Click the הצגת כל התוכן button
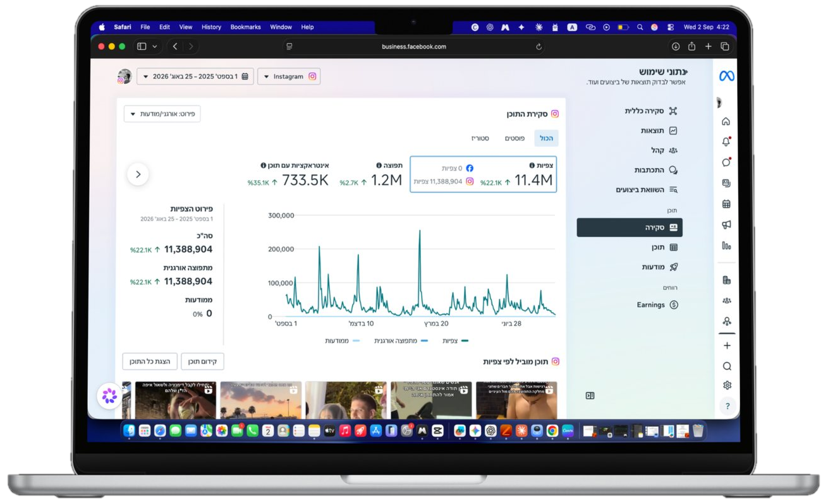Image resolution: width=828 pixels, height=504 pixels. point(150,361)
